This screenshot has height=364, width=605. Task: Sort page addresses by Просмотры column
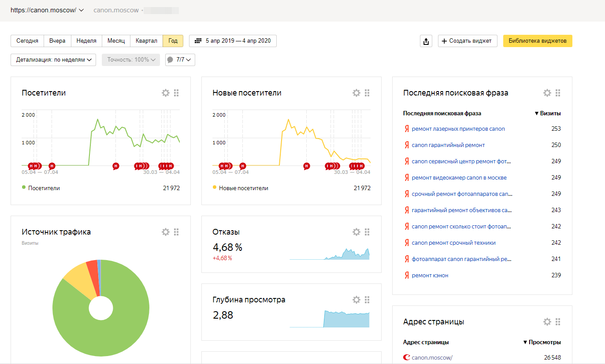click(x=542, y=342)
